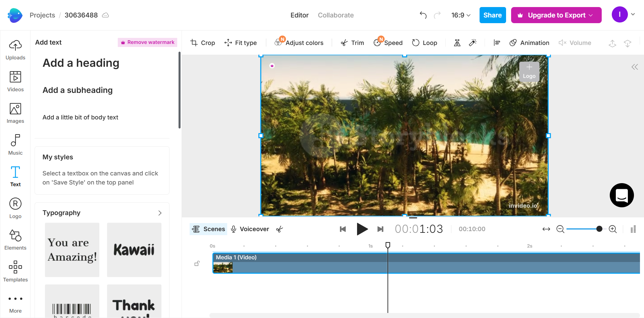644x318 pixels.
Task: Open the Upgrade to Export dropdown
Action: 556,15
